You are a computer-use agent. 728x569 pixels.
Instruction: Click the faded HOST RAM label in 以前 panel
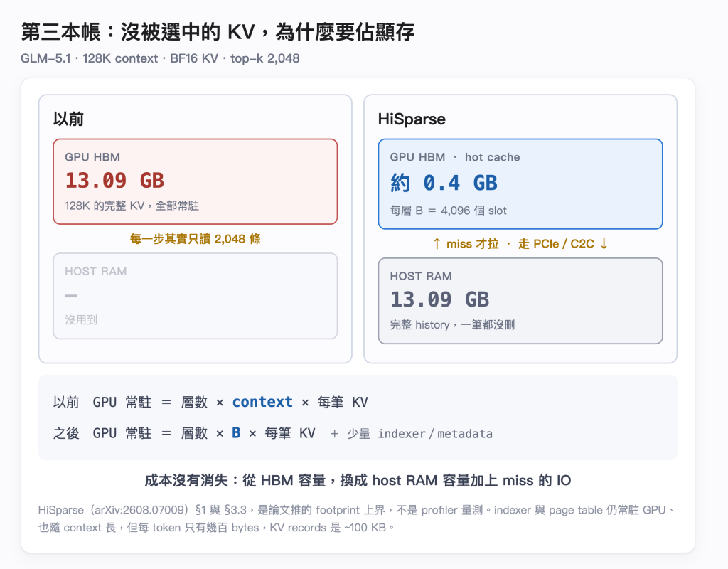click(96, 271)
